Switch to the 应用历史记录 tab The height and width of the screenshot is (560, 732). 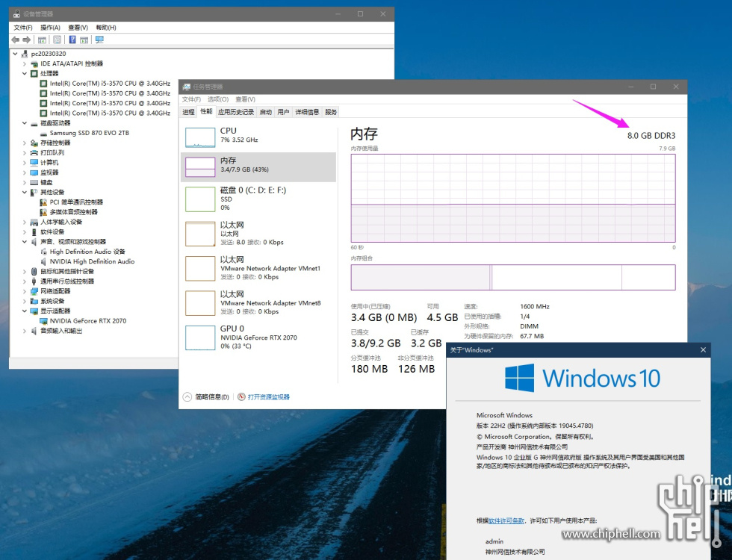click(x=236, y=112)
